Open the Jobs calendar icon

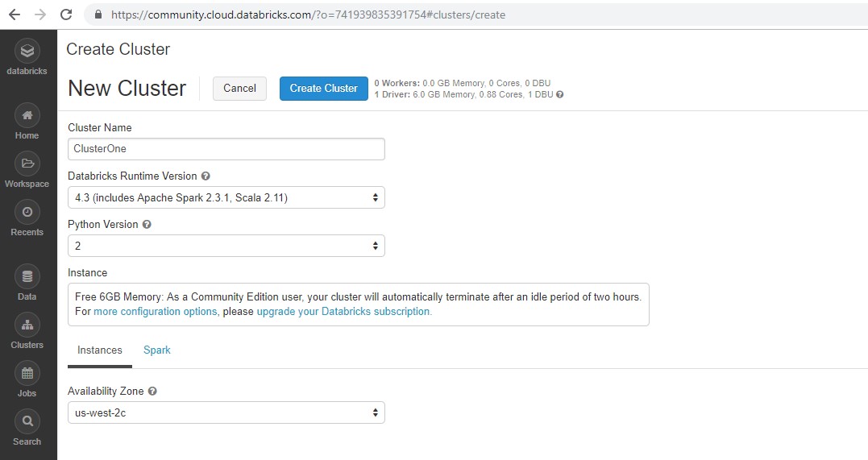tap(27, 373)
